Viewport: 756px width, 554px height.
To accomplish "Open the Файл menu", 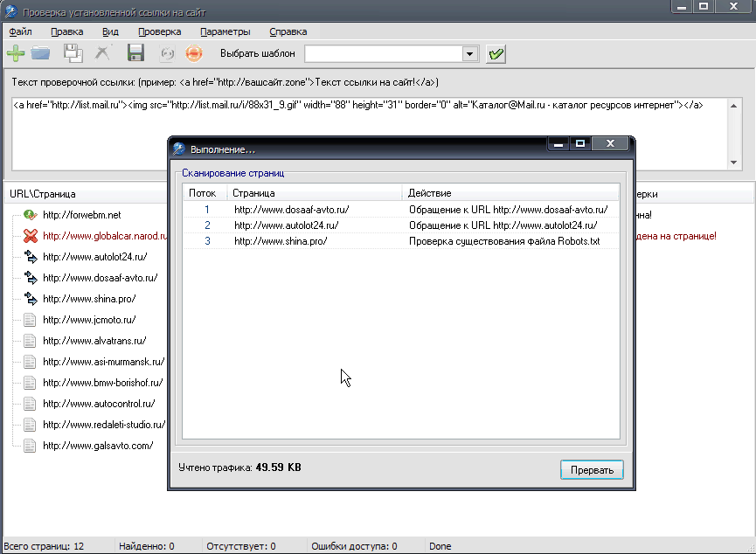I will (20, 31).
